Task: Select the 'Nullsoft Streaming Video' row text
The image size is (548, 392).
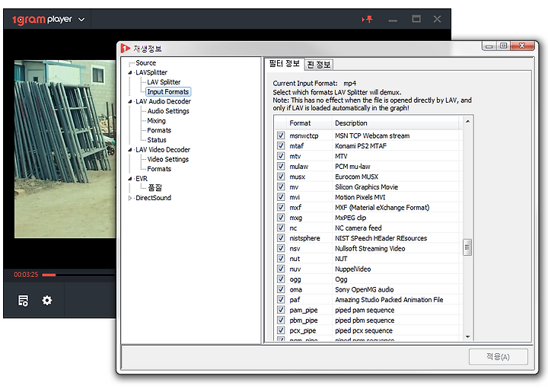Action: coord(370,248)
